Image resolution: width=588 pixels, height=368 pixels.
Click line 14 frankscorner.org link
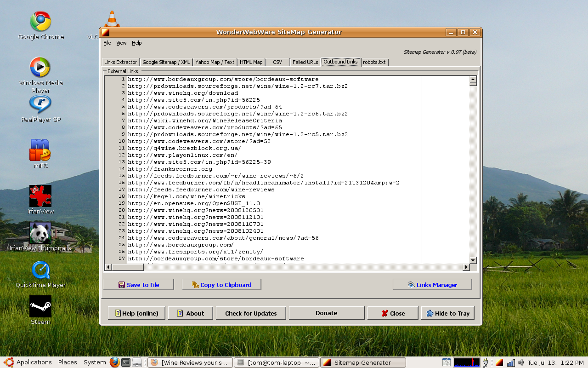point(170,169)
